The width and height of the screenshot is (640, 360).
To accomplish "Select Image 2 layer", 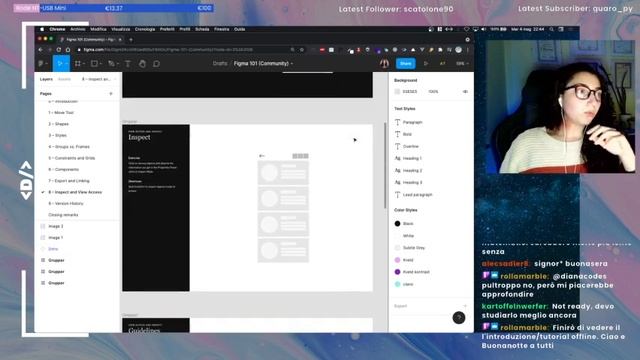I will click(x=56, y=226).
